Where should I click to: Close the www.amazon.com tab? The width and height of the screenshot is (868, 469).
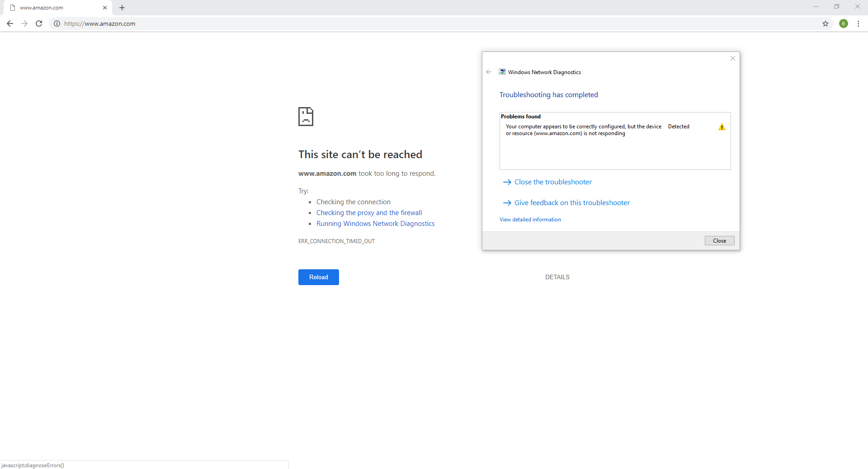point(105,8)
